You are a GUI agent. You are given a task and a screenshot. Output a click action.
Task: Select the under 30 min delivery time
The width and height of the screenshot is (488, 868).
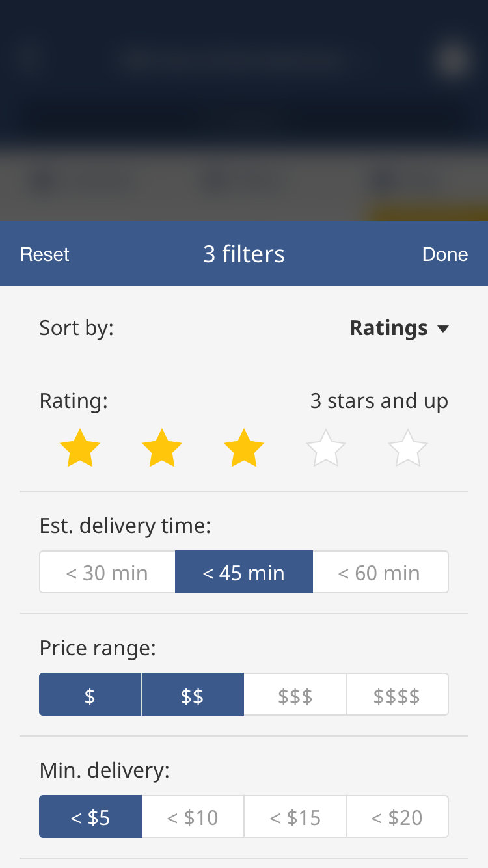(x=107, y=573)
